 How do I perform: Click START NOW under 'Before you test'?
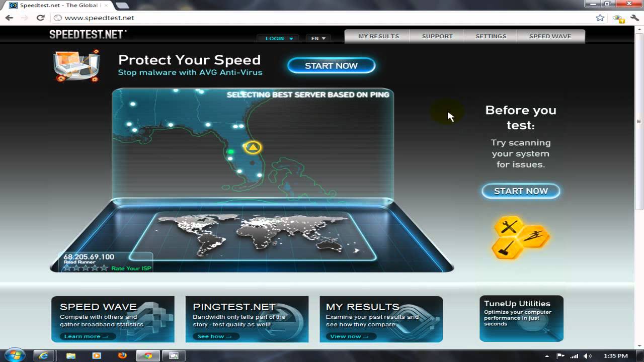coord(521,191)
